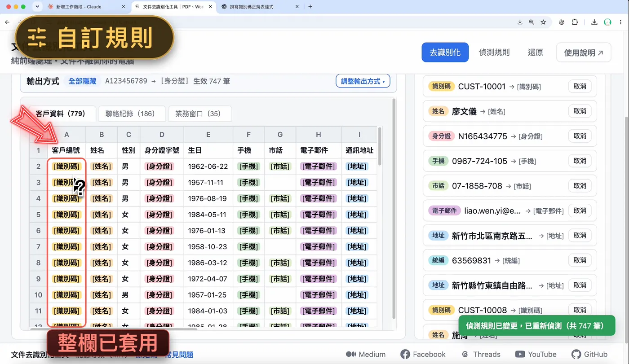The image size is (629, 364).
Task: Cancel the 07-1858-708 市話 detection
Action: coord(580,186)
